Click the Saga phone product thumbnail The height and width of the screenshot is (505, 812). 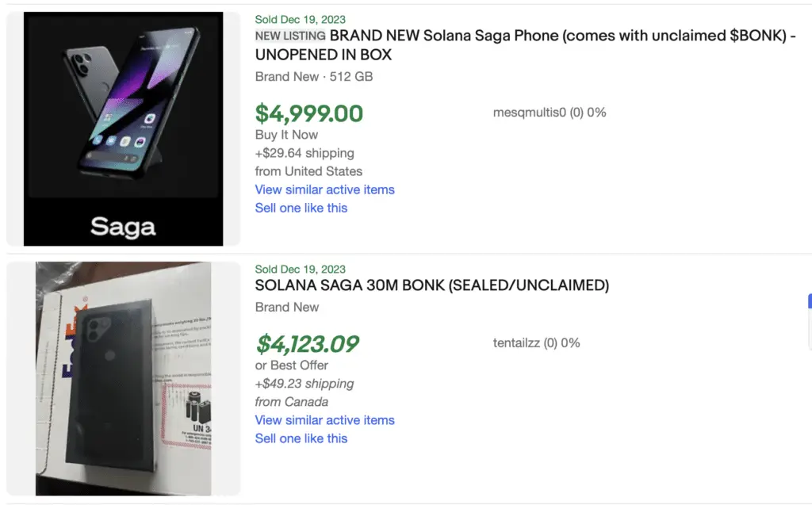click(123, 127)
